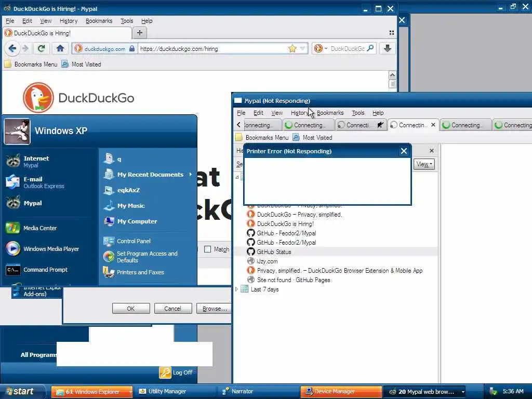Click the pinned Mypal entry in Start menu
532x399 pixels.
click(x=33, y=203)
